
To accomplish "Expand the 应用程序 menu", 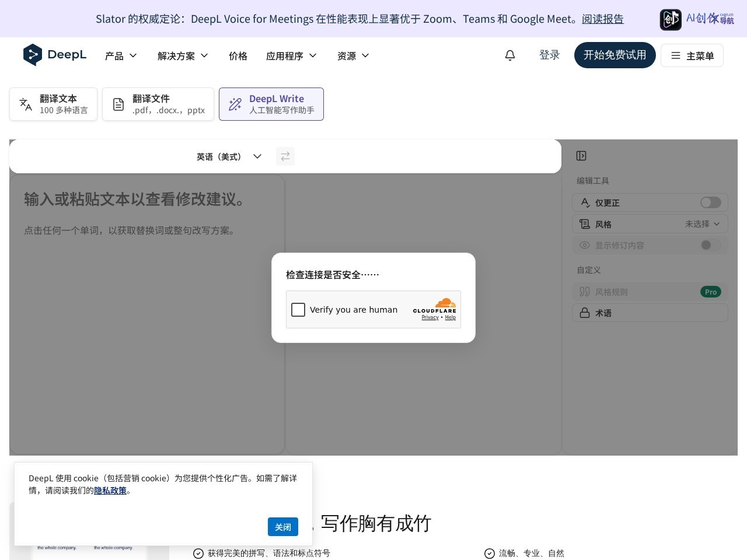I will 291,56.
